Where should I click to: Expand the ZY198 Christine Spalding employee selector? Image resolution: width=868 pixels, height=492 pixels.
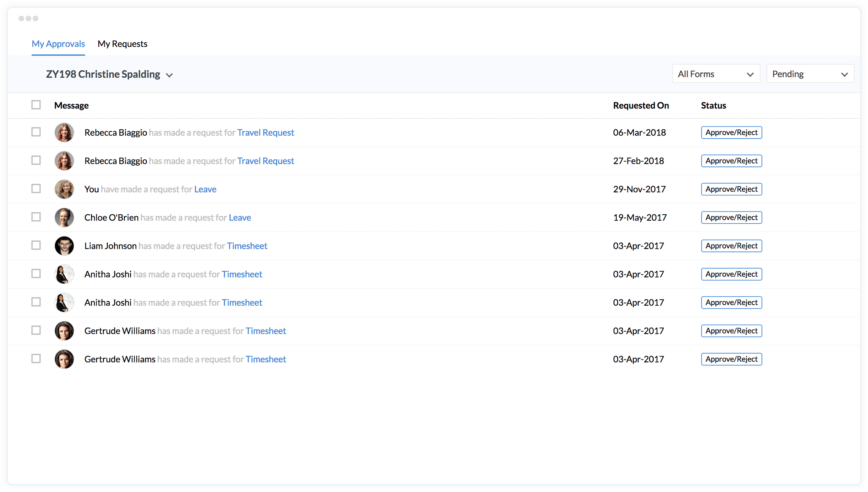coord(109,74)
